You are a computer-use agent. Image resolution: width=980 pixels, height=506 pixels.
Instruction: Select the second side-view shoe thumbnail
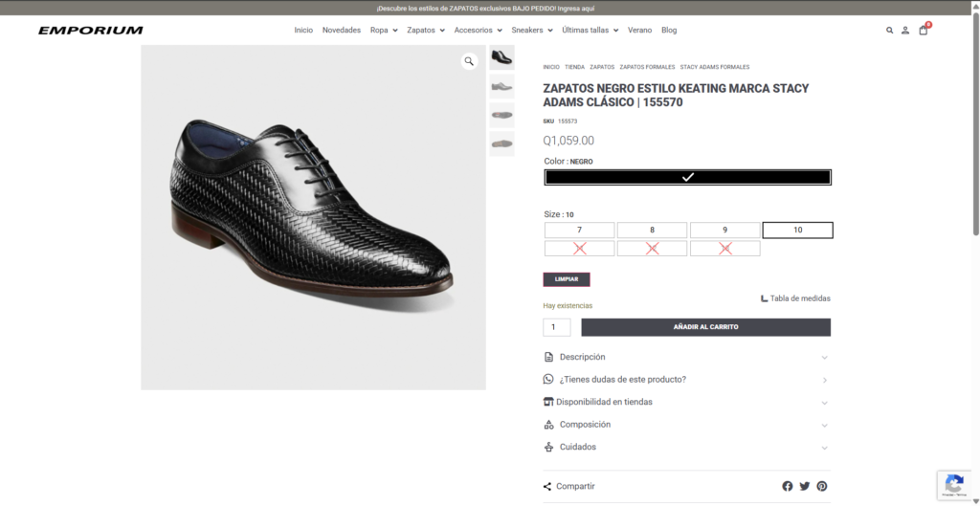point(501,86)
